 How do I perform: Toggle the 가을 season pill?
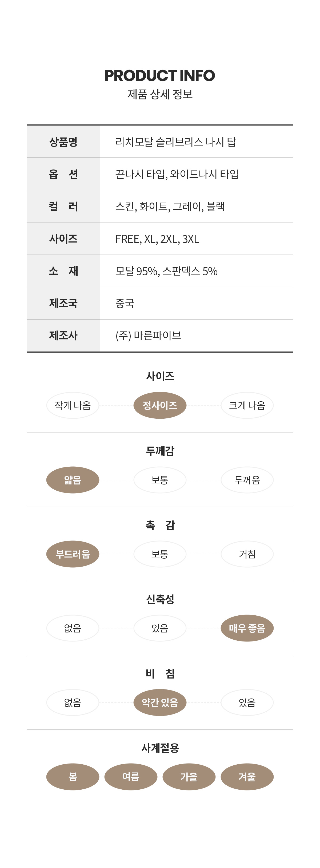click(x=189, y=777)
